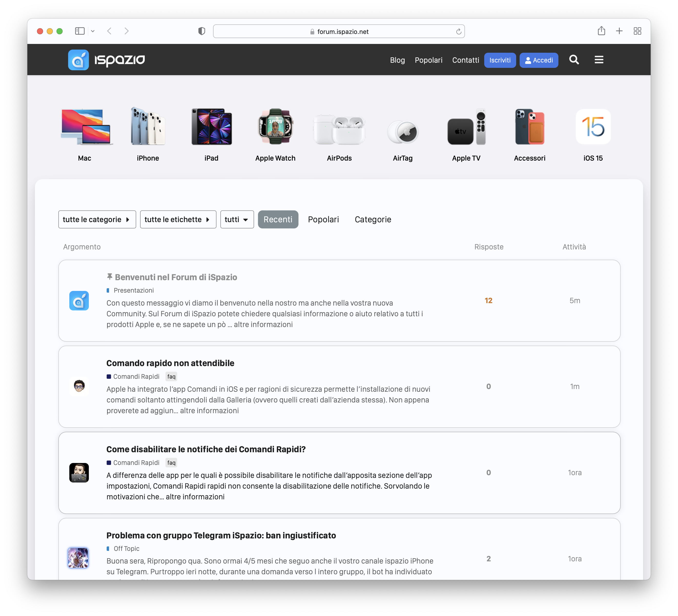The image size is (678, 616).
Task: Open 'Benvenuti nel Forum di iSpazio' topic
Action: tap(176, 277)
